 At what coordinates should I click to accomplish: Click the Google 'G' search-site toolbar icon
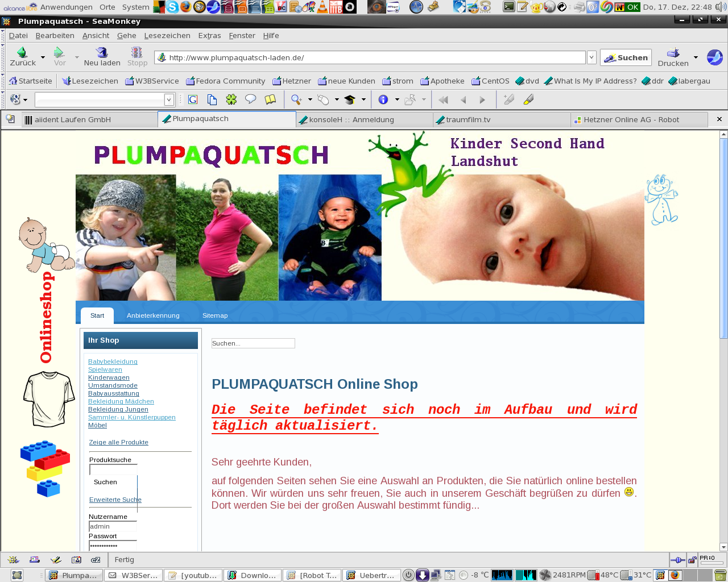click(x=193, y=99)
